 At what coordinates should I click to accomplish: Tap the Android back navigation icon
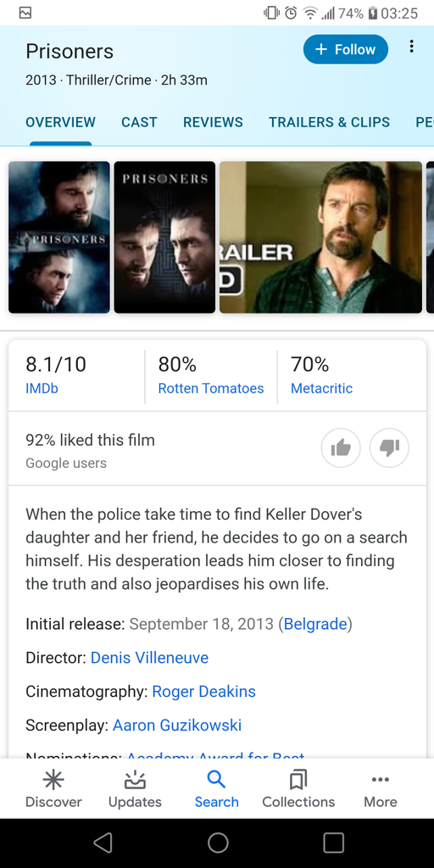[103, 843]
